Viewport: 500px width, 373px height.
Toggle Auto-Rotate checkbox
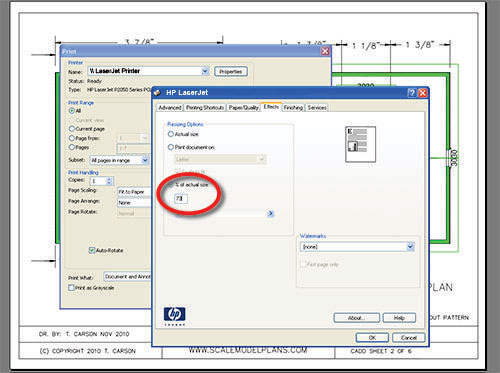[92, 250]
